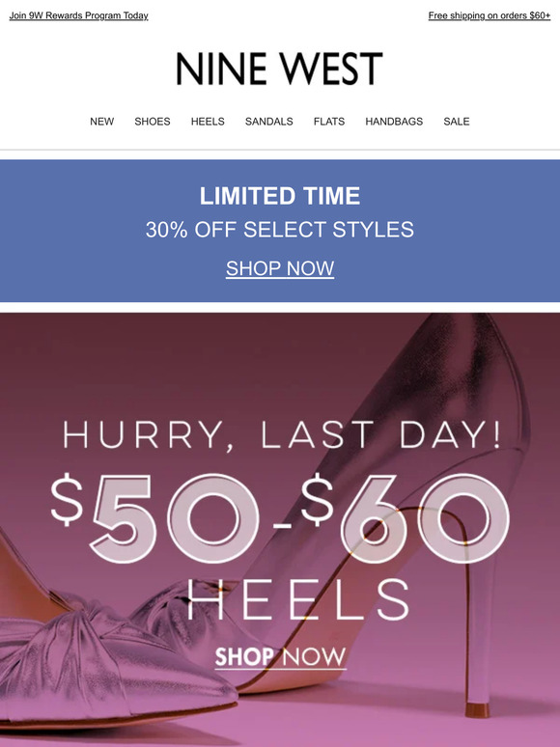Open the Join 9W Rewards Program link
This screenshot has width=560, height=747.
(x=78, y=15)
